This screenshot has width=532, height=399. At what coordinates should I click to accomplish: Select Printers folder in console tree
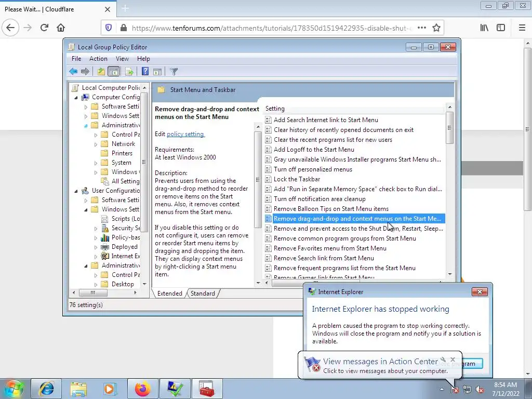point(122,153)
